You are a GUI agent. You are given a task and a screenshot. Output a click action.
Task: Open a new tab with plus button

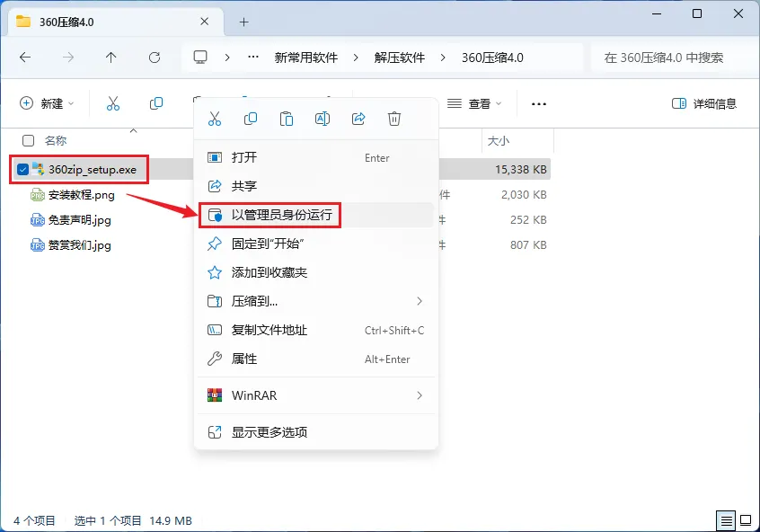(243, 22)
